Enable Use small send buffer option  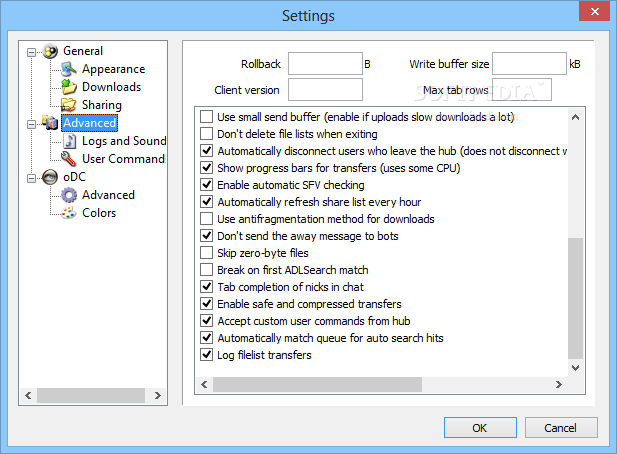tap(207, 117)
